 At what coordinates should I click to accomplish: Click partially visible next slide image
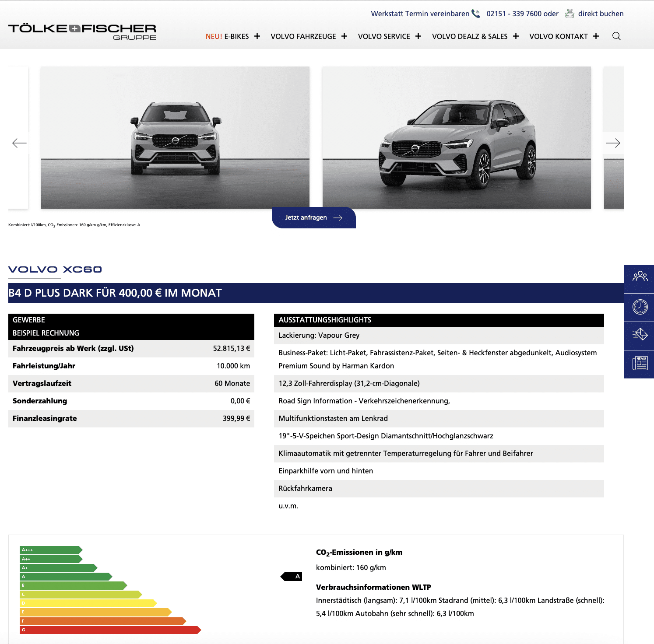[x=614, y=137]
